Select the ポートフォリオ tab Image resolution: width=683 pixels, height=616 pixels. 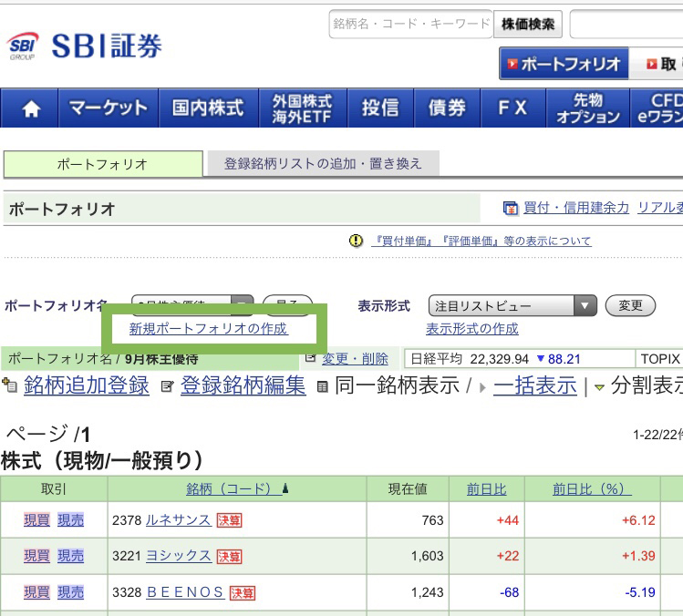(103, 164)
